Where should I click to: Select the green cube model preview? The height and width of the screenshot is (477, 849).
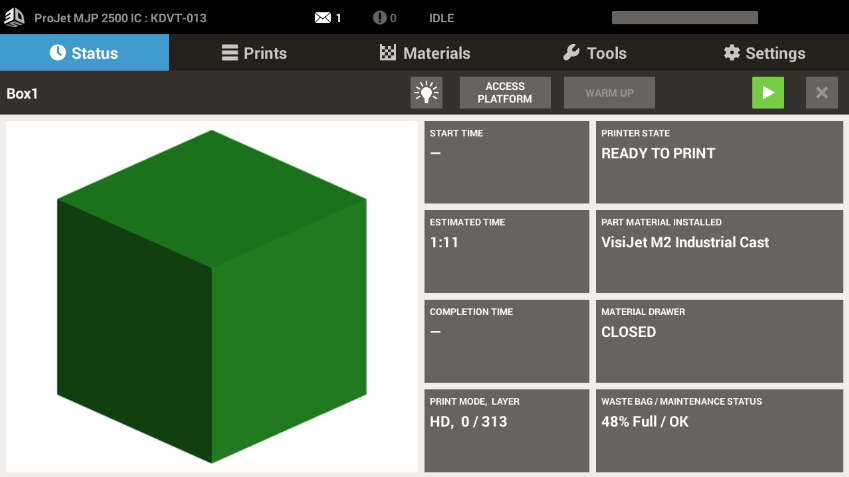click(x=211, y=296)
